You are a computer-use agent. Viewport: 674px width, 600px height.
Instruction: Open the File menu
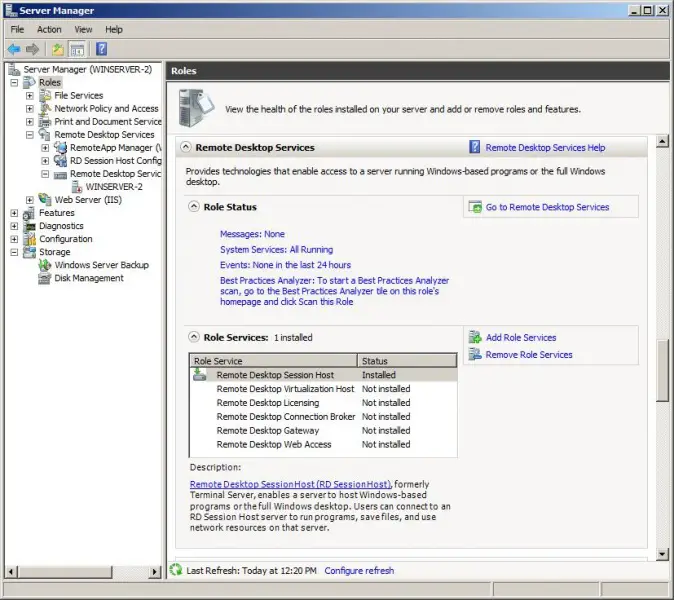[x=17, y=29]
